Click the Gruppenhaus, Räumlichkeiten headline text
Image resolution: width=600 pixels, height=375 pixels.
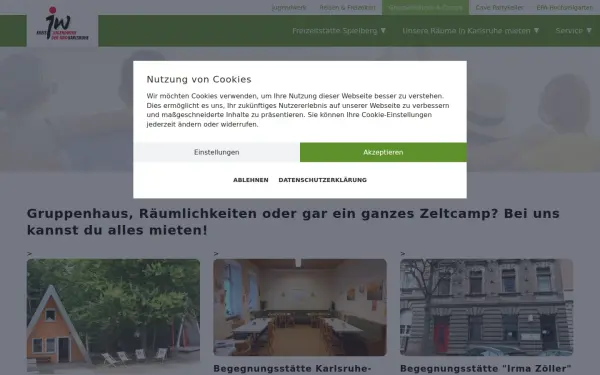(x=293, y=222)
